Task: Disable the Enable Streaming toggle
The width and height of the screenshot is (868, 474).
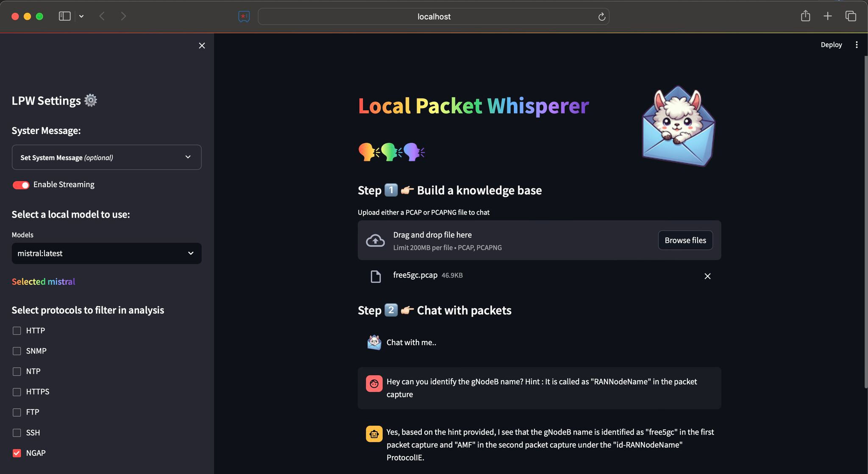Action: point(21,185)
